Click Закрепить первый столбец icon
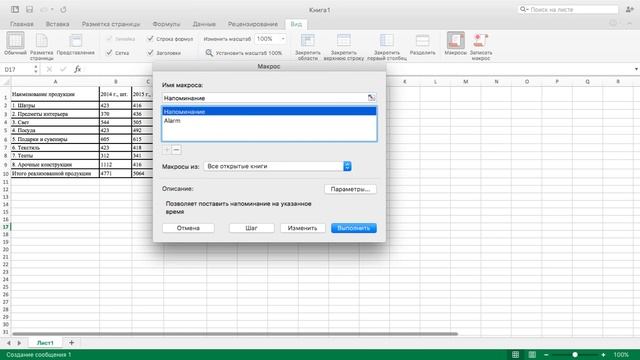 pos(387,40)
